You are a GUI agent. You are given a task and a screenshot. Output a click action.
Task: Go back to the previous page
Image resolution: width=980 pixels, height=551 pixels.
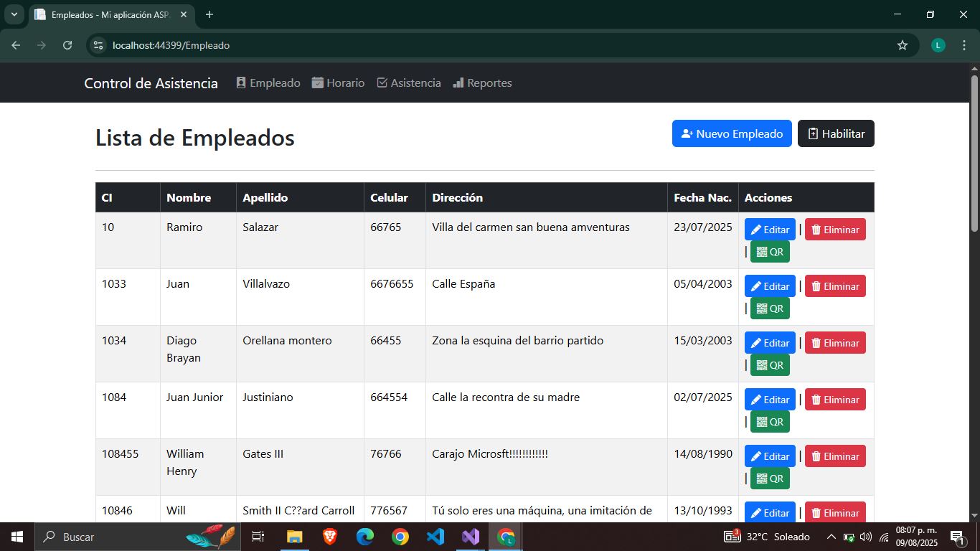tap(17, 45)
